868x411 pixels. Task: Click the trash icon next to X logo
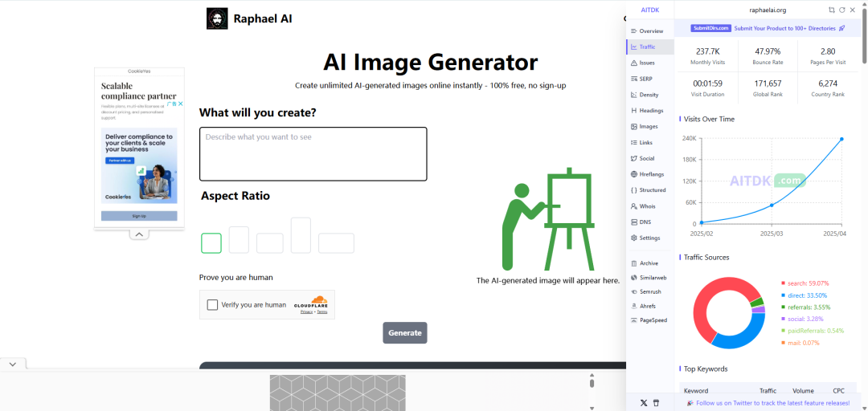tap(657, 403)
